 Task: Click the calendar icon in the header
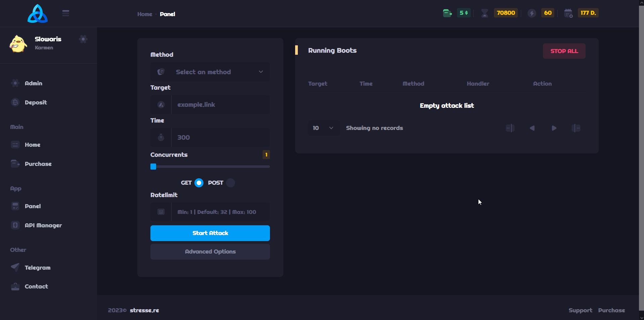click(x=568, y=13)
